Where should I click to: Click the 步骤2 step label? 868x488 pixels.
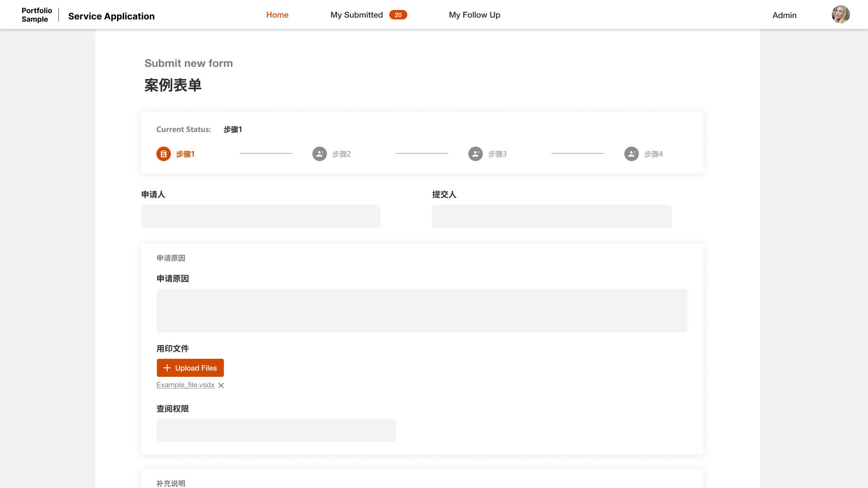[x=341, y=154]
